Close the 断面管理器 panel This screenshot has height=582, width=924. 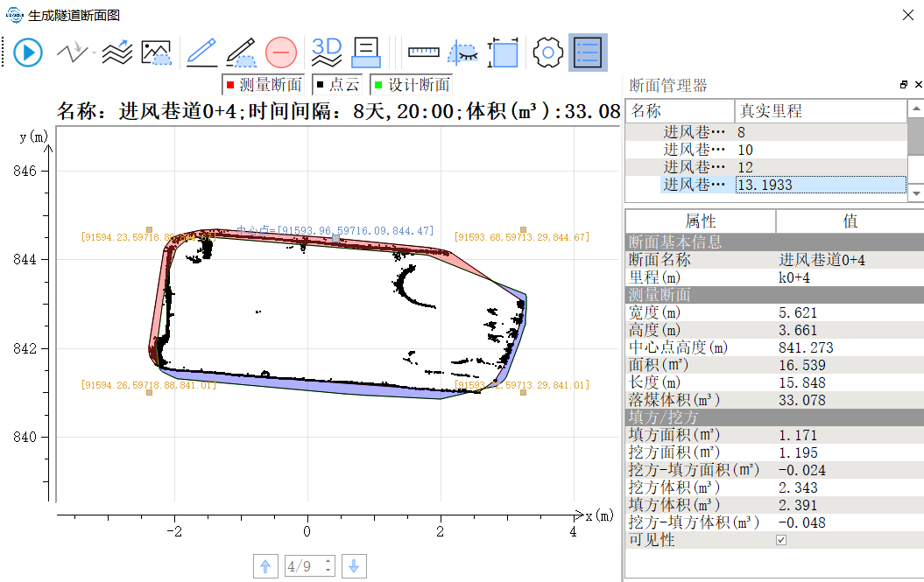pyautogui.click(x=918, y=85)
